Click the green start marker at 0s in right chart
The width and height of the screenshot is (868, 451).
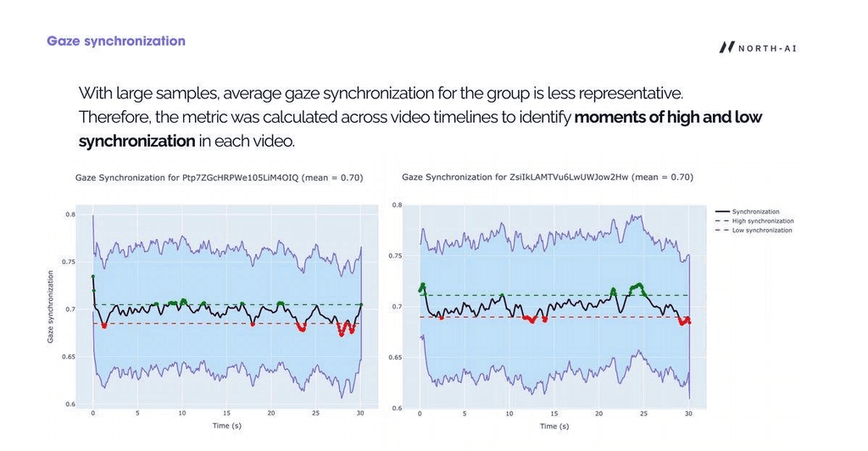[422, 287]
